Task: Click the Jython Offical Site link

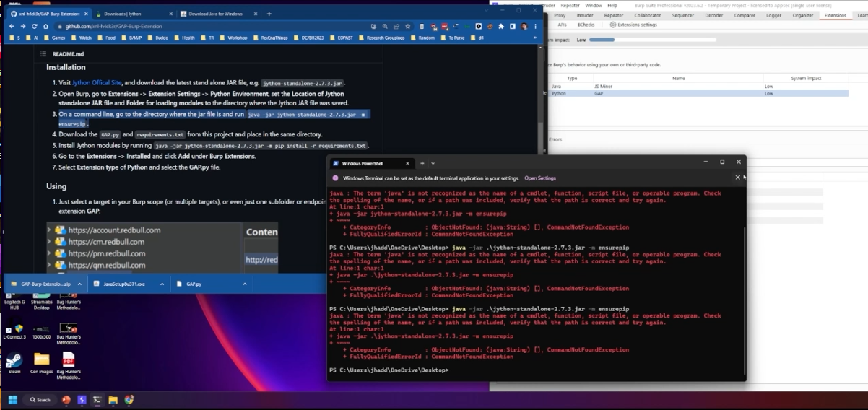Action: (x=97, y=83)
